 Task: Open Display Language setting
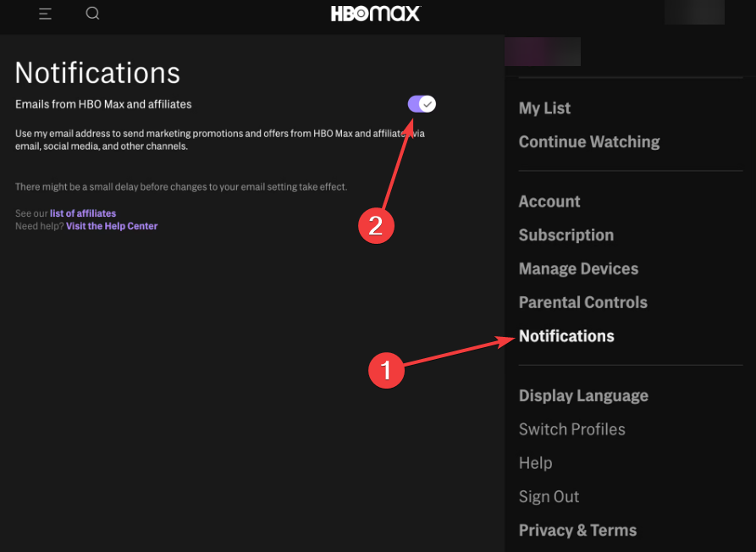pos(583,396)
